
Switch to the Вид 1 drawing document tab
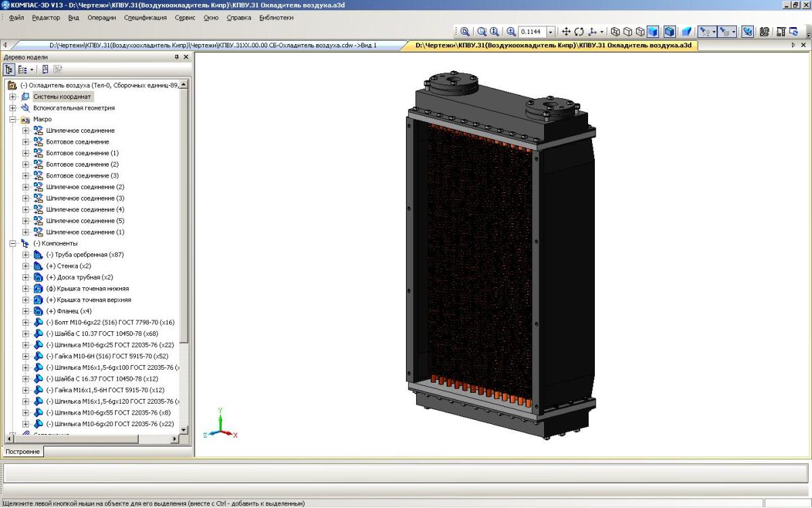click(212, 45)
